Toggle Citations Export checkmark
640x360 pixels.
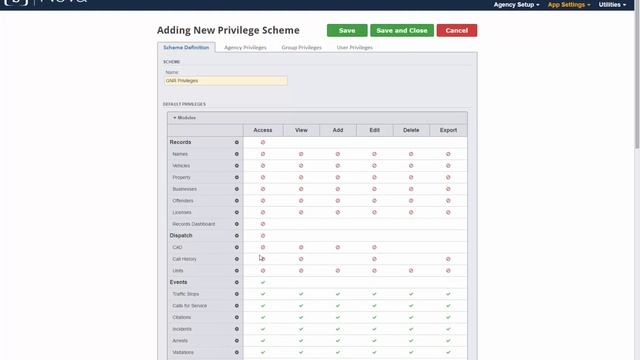pyautogui.click(x=448, y=318)
